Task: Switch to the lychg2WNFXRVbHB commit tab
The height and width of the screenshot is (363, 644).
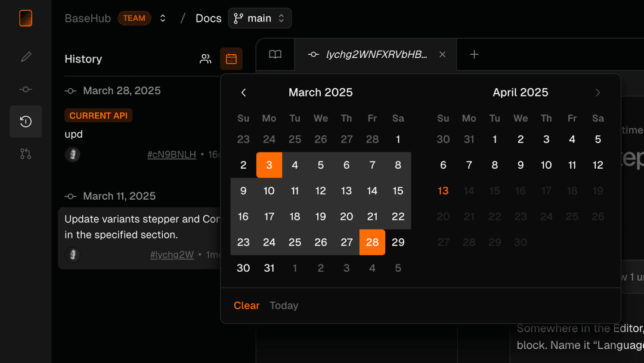Action: 376,55
